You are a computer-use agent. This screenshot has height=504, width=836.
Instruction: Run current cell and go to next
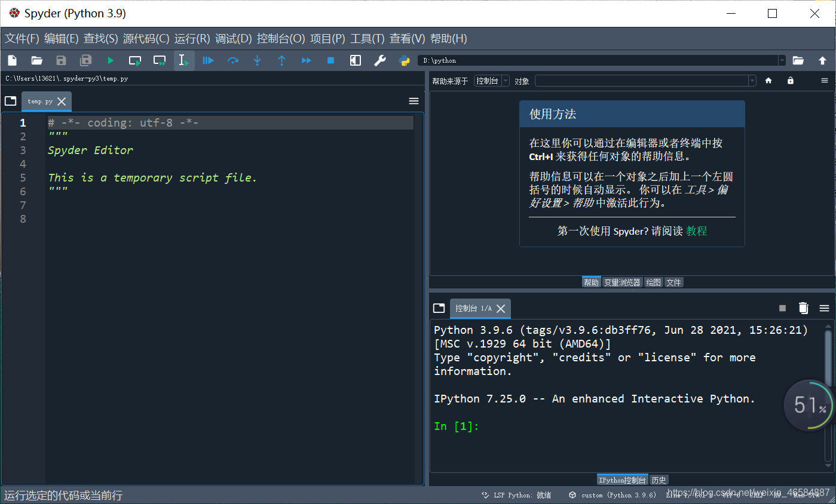click(160, 60)
